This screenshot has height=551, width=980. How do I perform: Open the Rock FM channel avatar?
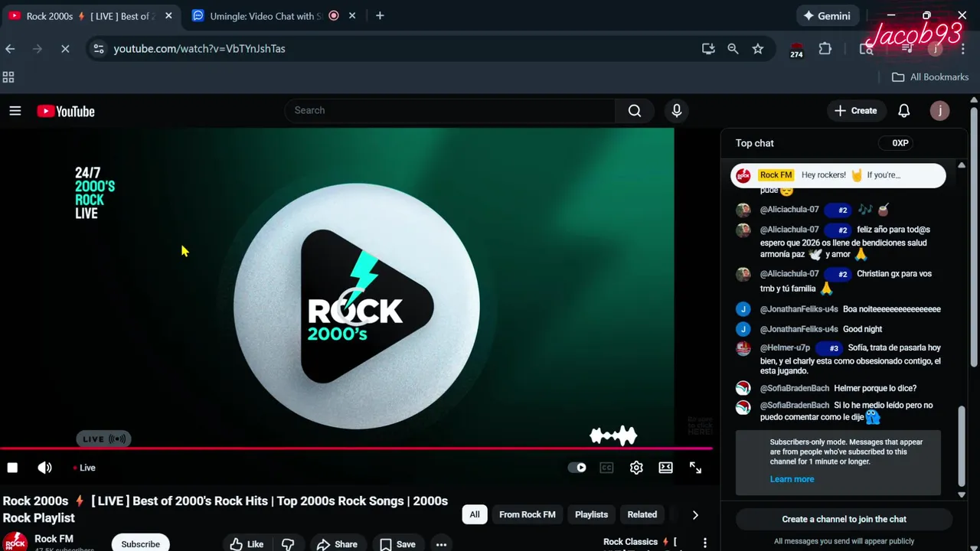point(15,543)
